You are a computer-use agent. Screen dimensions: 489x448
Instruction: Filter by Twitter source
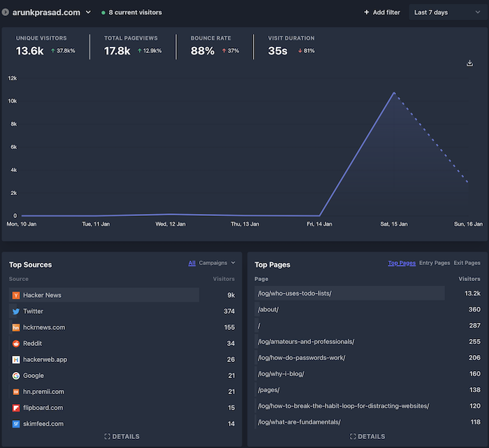click(x=33, y=311)
